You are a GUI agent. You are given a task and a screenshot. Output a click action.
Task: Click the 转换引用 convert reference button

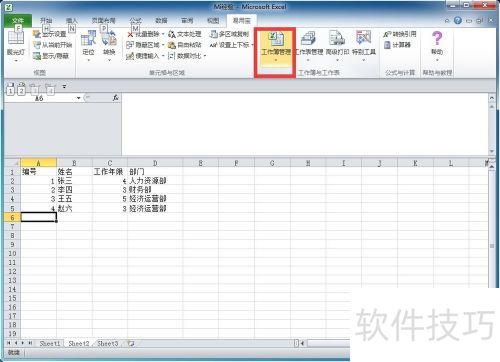[400, 34]
